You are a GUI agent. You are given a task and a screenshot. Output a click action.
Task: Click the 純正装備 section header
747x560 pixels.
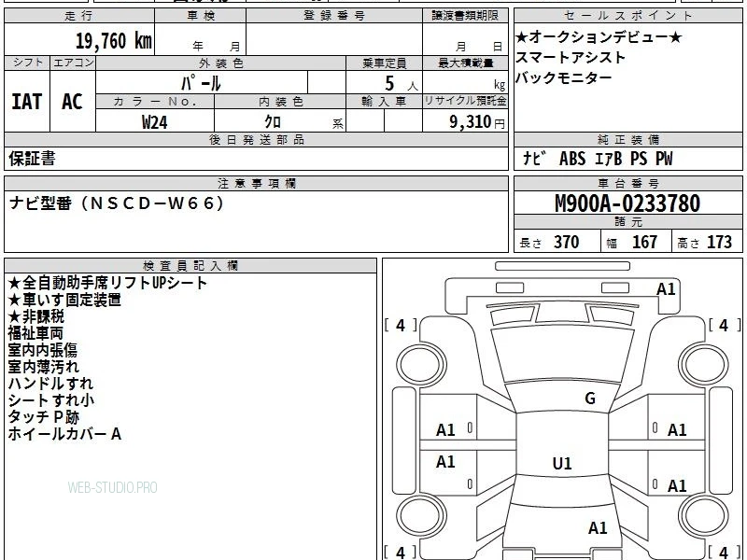[627, 139]
